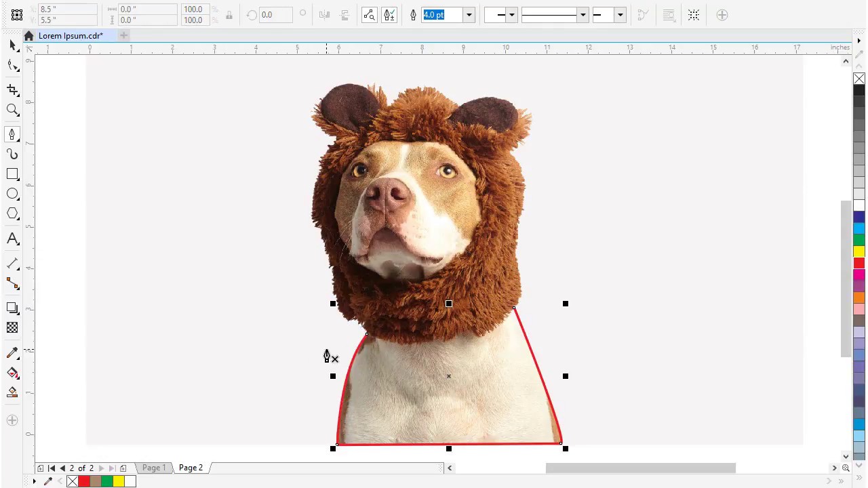Toggle the bounding box button
The height and width of the screenshot is (488, 868).
pos(694,15)
